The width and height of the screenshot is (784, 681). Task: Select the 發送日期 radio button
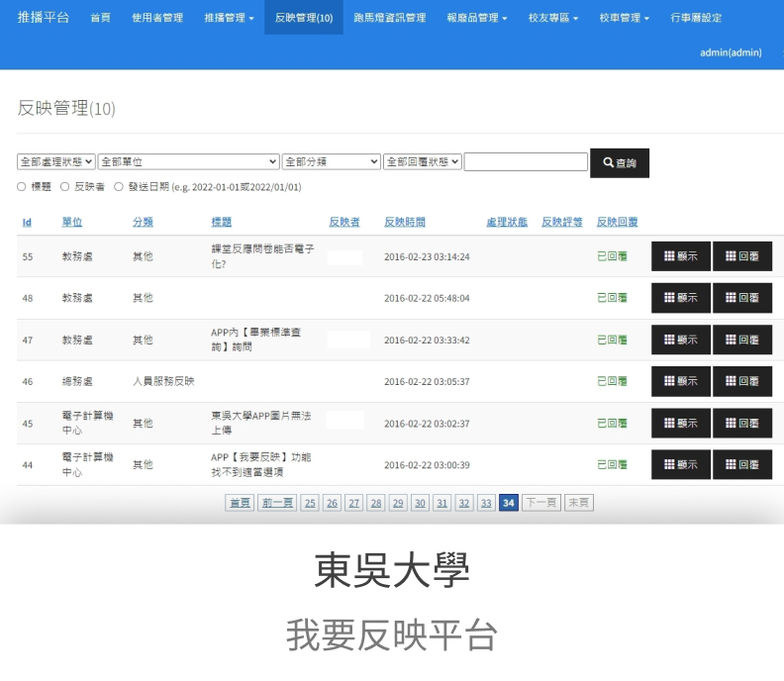(x=119, y=187)
